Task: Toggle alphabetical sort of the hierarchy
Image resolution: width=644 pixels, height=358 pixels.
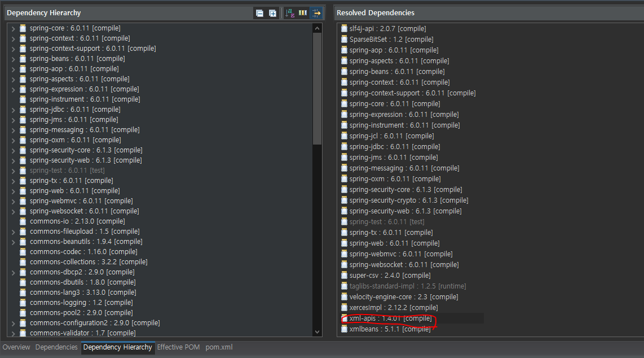Action: pyautogui.click(x=290, y=13)
